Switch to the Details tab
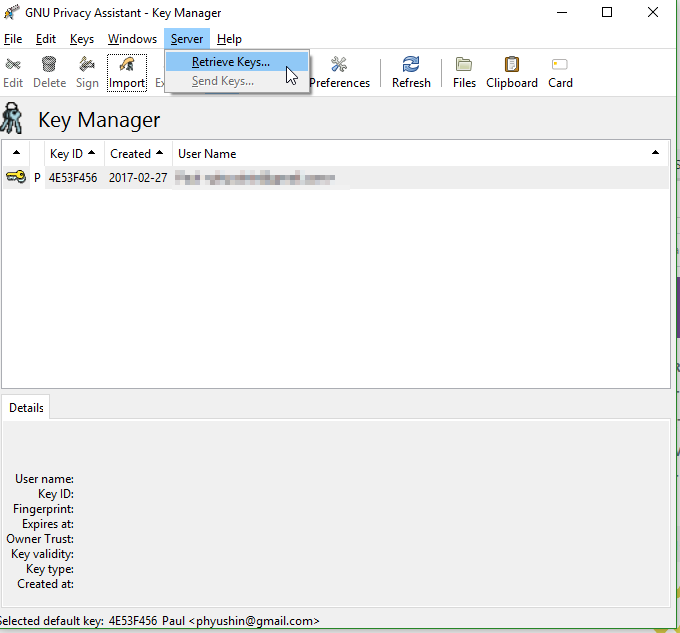Image resolution: width=680 pixels, height=633 pixels. click(x=26, y=408)
